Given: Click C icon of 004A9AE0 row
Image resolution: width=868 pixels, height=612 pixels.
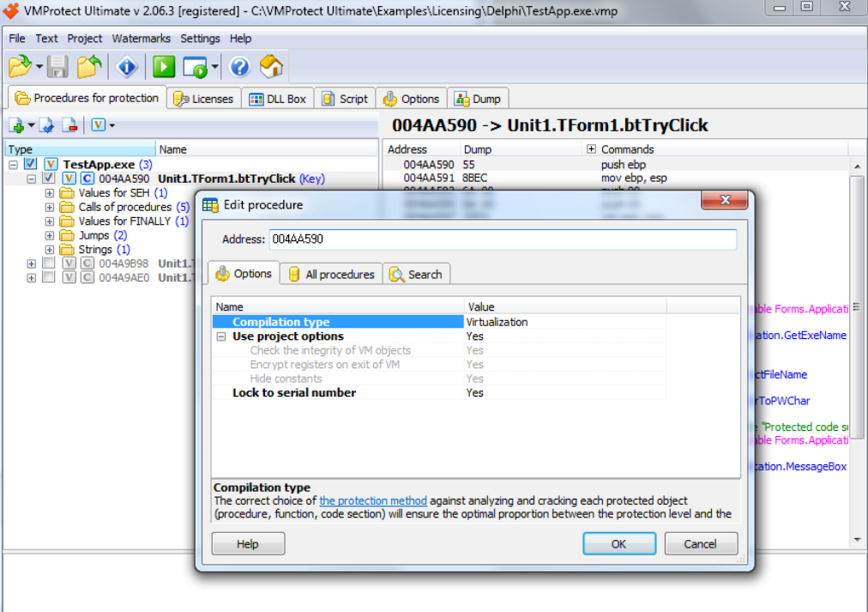Looking at the screenshot, I should click(87, 277).
